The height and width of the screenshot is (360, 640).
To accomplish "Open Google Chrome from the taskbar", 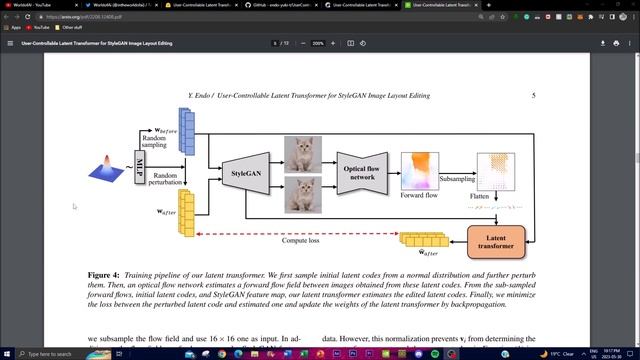I will [222, 354].
